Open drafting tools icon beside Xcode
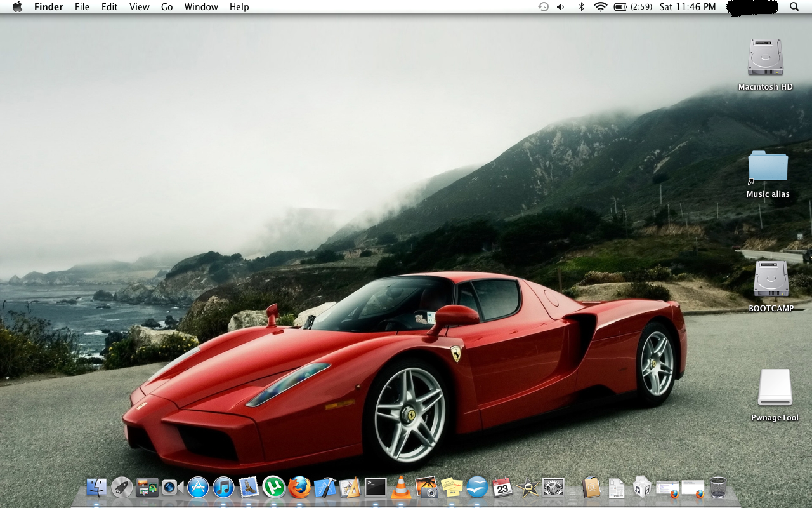 click(350, 488)
